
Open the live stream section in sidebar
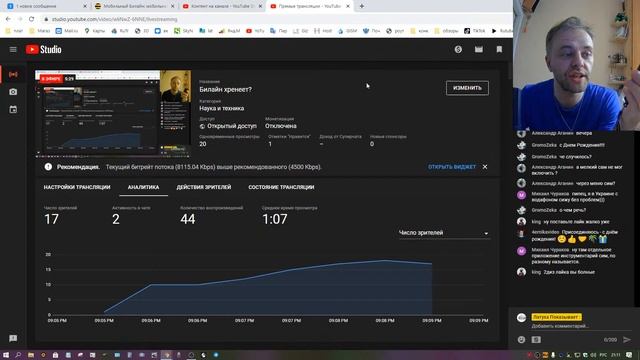[x=13, y=74]
